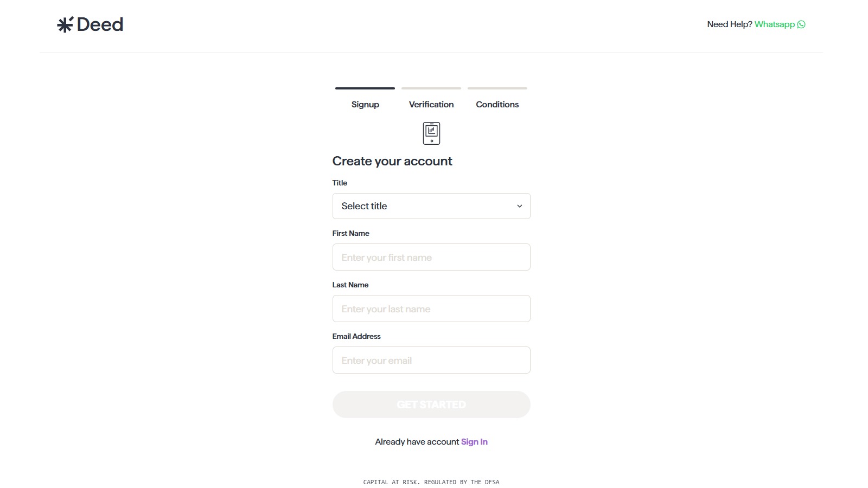The height and width of the screenshot is (488, 868).
Task: Click the green Whatsapp icon
Action: tap(801, 24)
